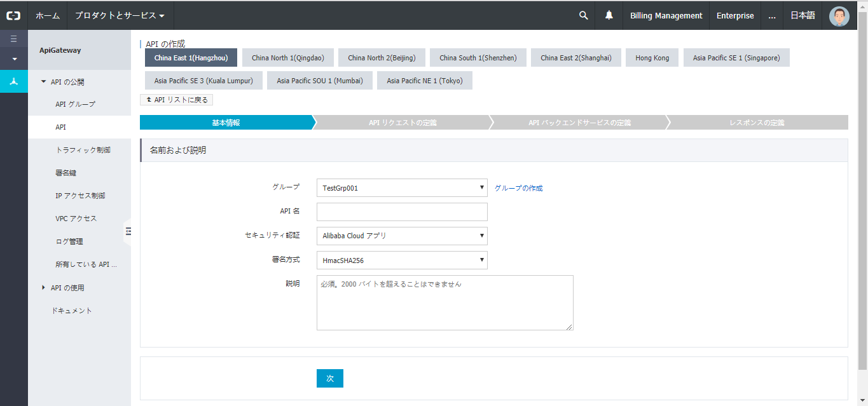The image size is (868, 406).
Task: Open the セキュリティ認証 dropdown
Action: point(402,236)
